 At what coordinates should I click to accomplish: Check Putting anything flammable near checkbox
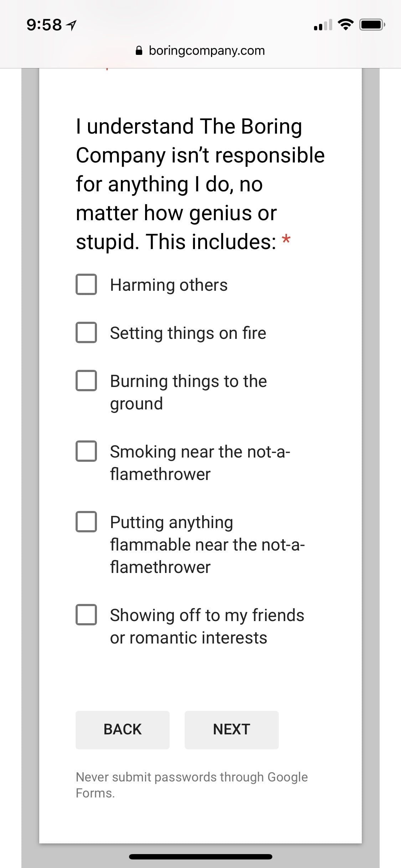(86, 522)
